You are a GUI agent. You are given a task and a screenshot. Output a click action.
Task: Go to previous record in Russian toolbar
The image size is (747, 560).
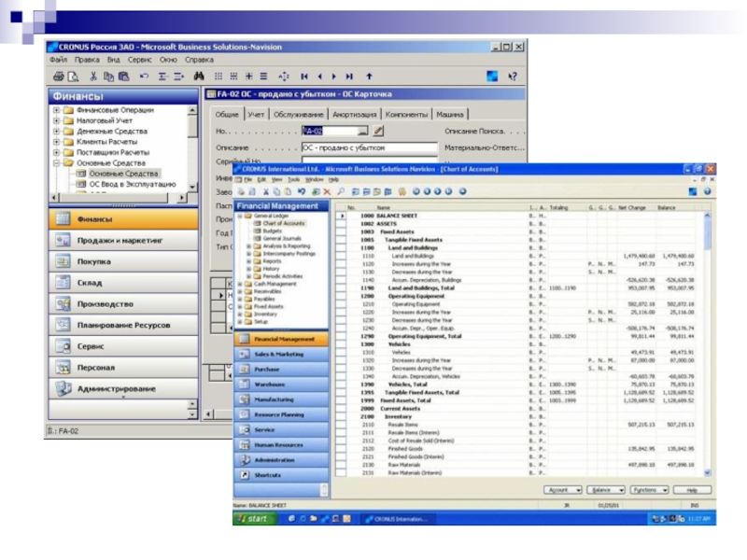click(319, 77)
